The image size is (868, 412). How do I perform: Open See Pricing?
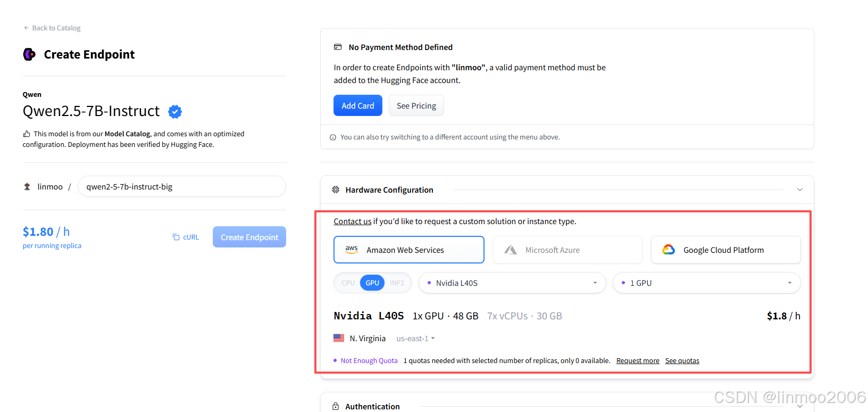[416, 105]
